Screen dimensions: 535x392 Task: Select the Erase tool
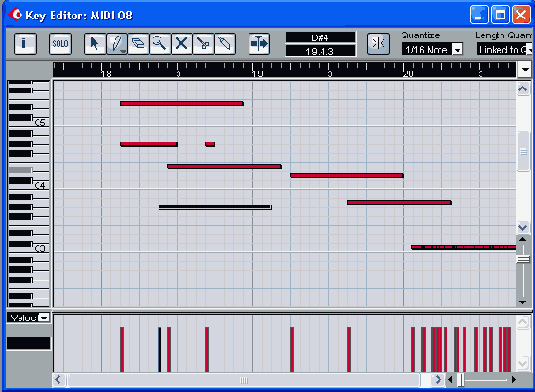coord(138,44)
